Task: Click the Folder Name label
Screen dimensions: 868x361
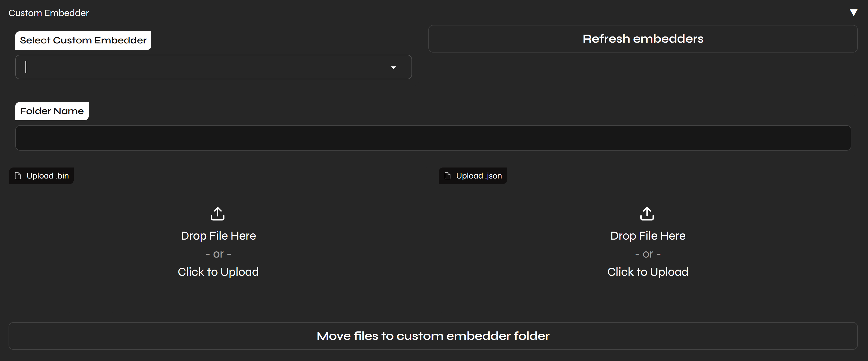Action: click(x=52, y=111)
